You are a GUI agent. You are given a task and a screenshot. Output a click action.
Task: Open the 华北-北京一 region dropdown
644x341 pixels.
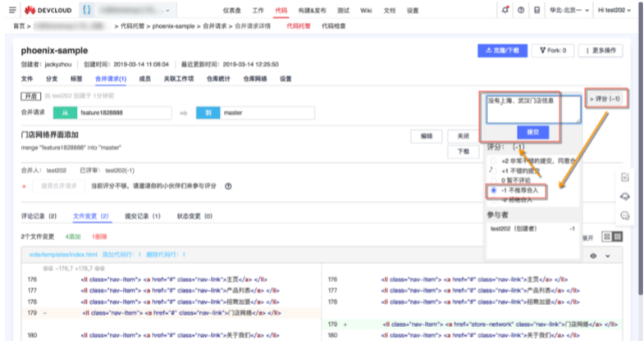click(x=569, y=11)
